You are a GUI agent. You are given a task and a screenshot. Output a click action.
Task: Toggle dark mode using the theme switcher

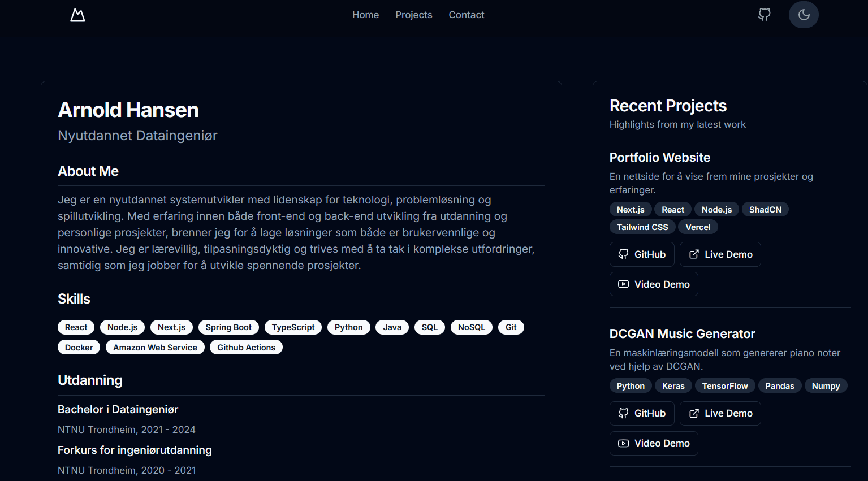[x=804, y=15]
